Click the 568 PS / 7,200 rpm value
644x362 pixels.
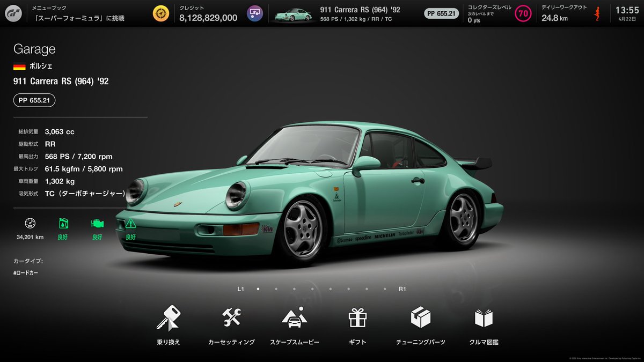point(79,157)
